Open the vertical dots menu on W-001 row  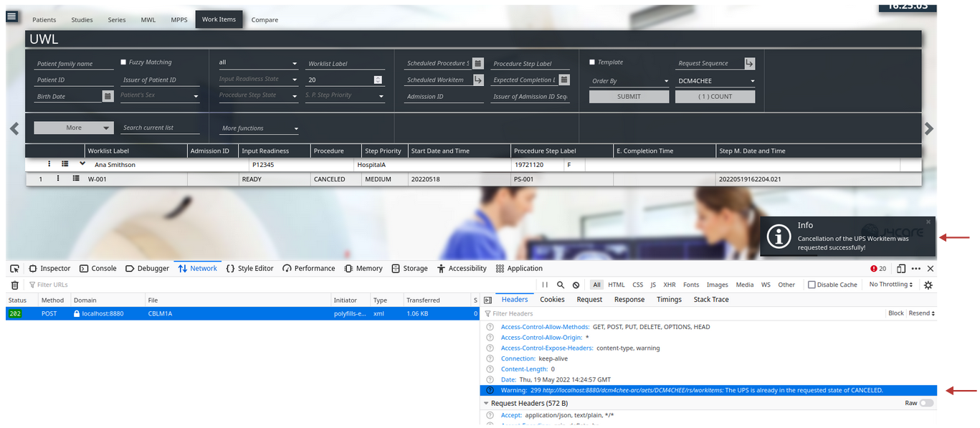coord(57,178)
